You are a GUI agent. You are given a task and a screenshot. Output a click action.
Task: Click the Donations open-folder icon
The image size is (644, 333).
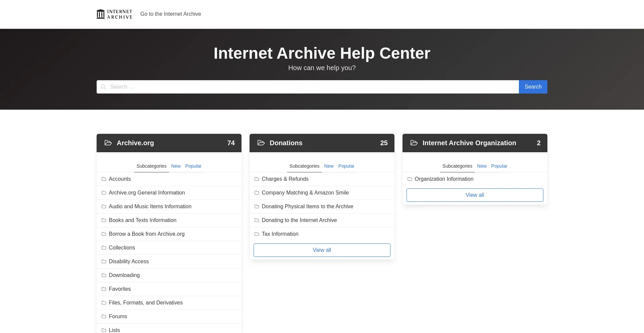(261, 143)
